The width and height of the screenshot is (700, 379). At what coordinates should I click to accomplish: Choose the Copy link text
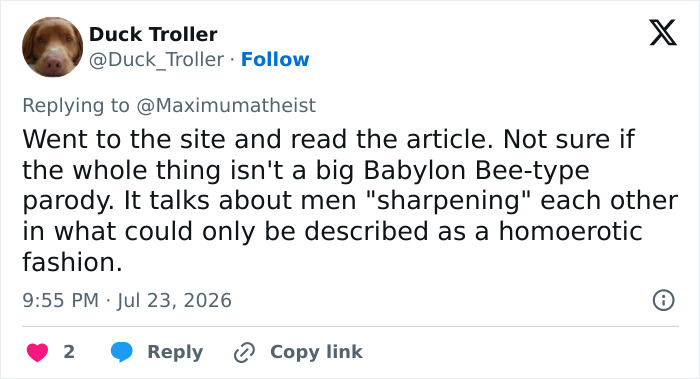(316, 352)
